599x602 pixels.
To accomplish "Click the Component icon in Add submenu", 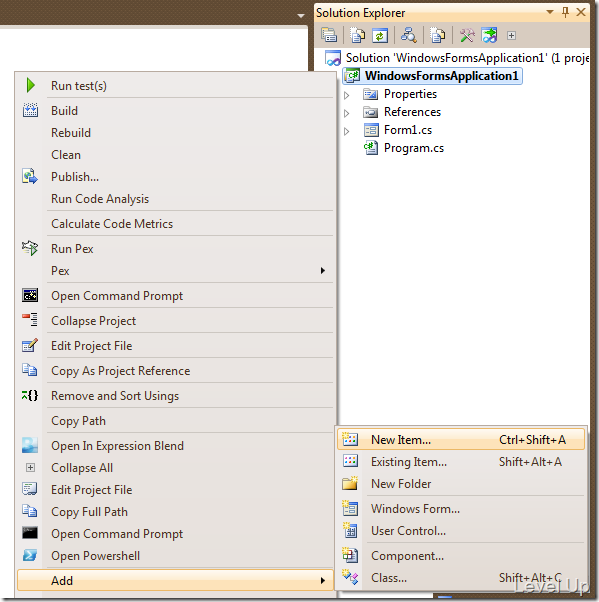I will (350, 555).
